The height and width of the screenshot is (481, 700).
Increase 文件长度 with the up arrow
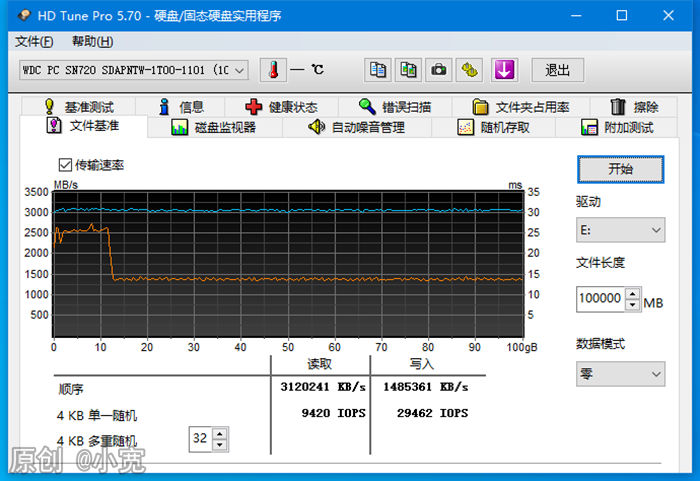coord(633,293)
